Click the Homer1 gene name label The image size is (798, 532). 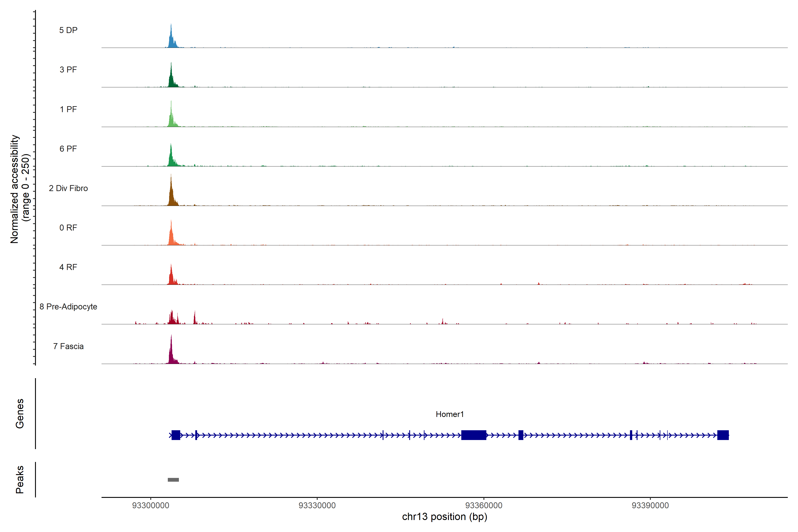450,414
